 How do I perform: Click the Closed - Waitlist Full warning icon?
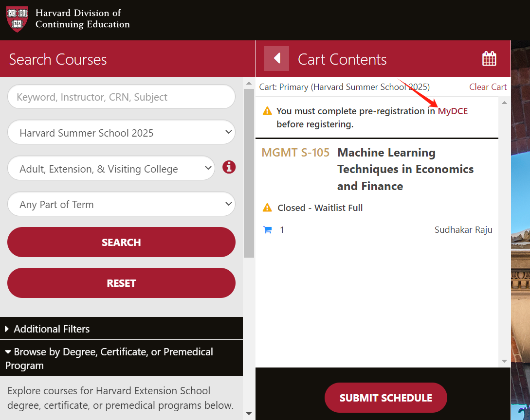(267, 208)
